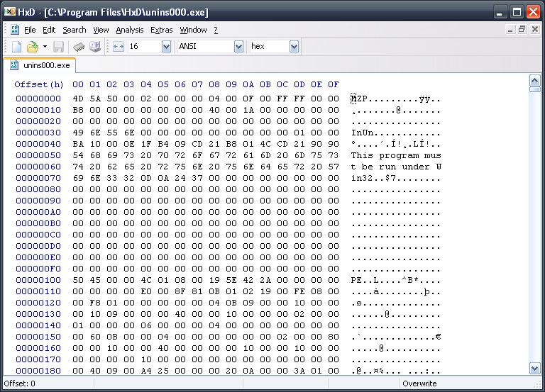Restore the inner document window

tap(522, 30)
